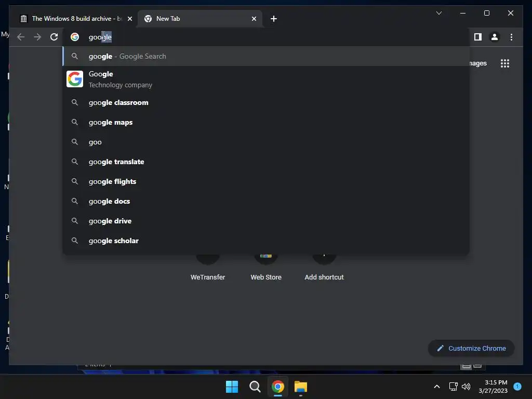The height and width of the screenshot is (399, 532).
Task: Click the Customize Chrome button
Action: pyautogui.click(x=471, y=349)
